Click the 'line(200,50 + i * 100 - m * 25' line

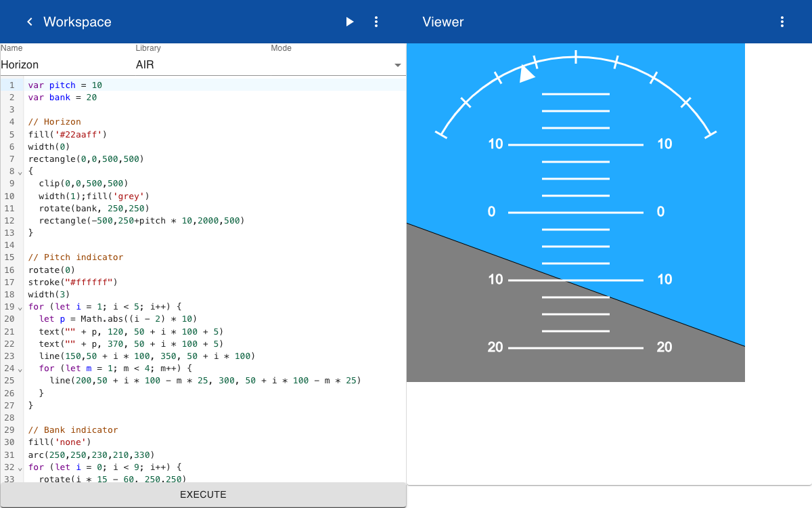click(x=205, y=381)
